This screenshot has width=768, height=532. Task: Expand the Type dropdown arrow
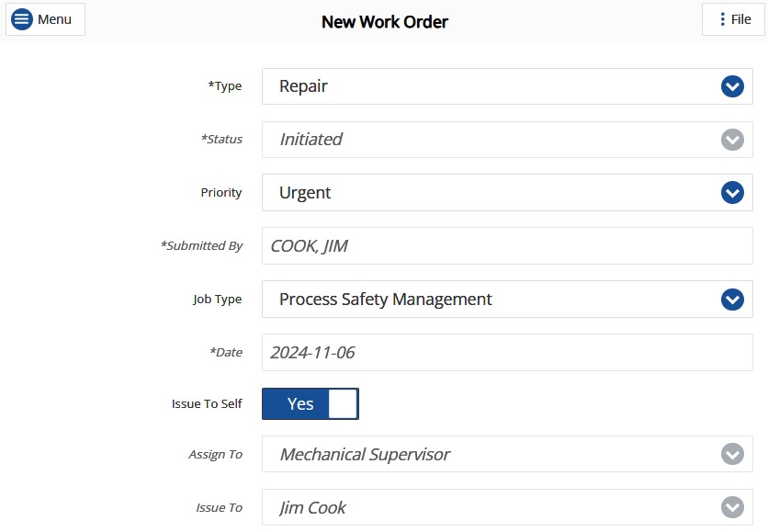[x=732, y=86]
